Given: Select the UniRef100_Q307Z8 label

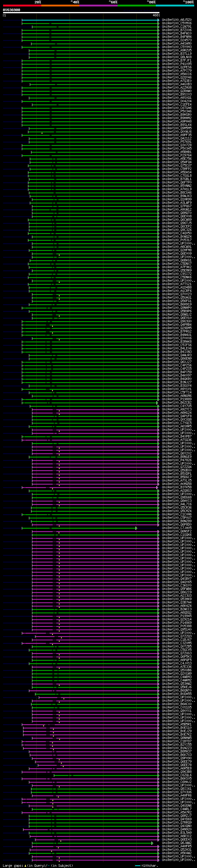Looking at the screenshot, I should tap(176, 145).
